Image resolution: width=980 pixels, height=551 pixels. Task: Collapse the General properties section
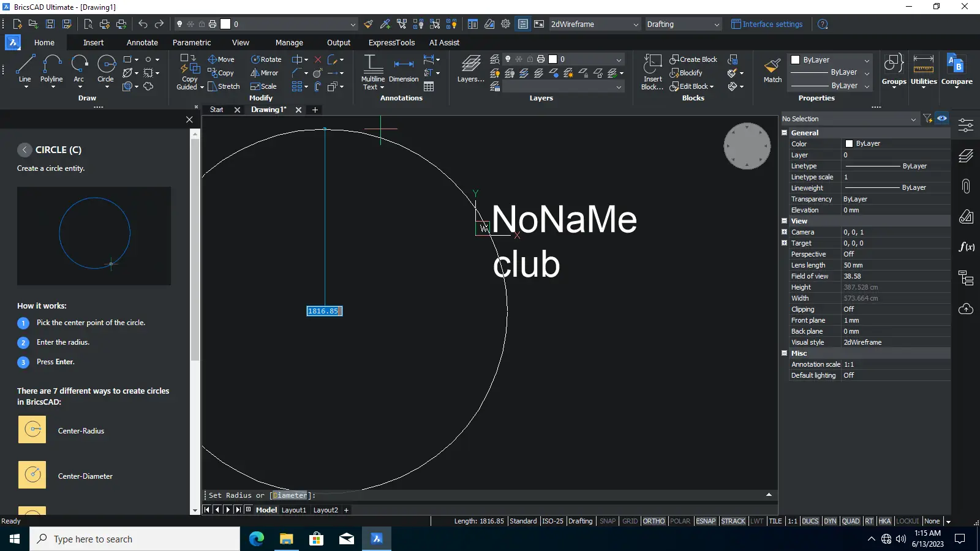coord(785,133)
